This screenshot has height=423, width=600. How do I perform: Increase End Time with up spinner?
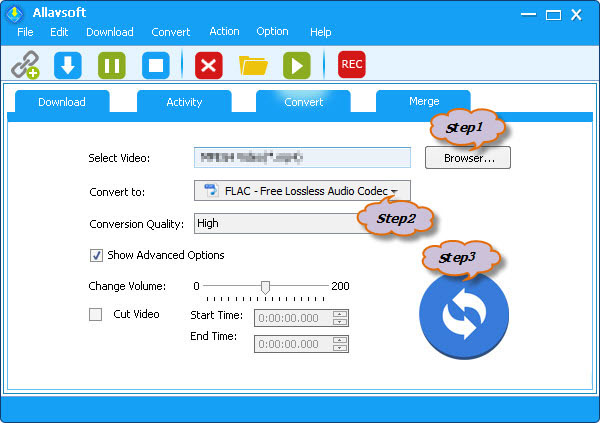340,340
